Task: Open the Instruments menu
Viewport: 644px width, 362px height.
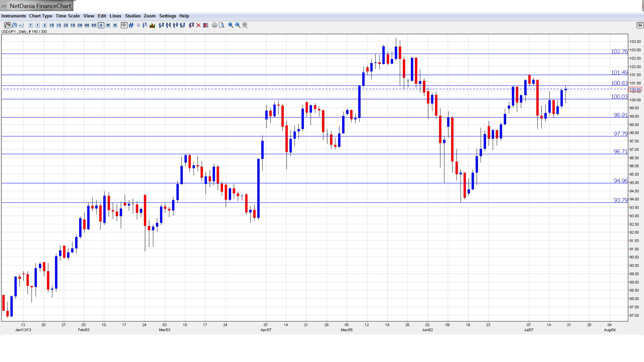Action: [x=13, y=16]
